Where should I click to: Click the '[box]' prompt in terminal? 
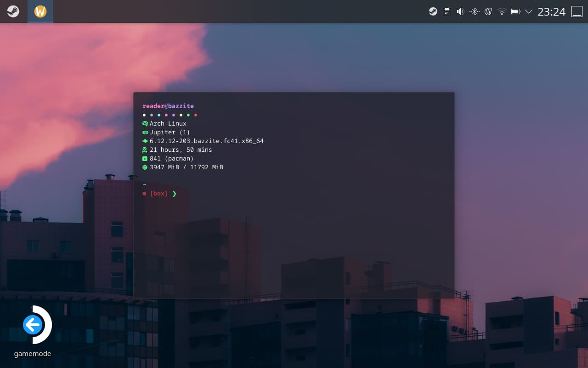point(159,194)
